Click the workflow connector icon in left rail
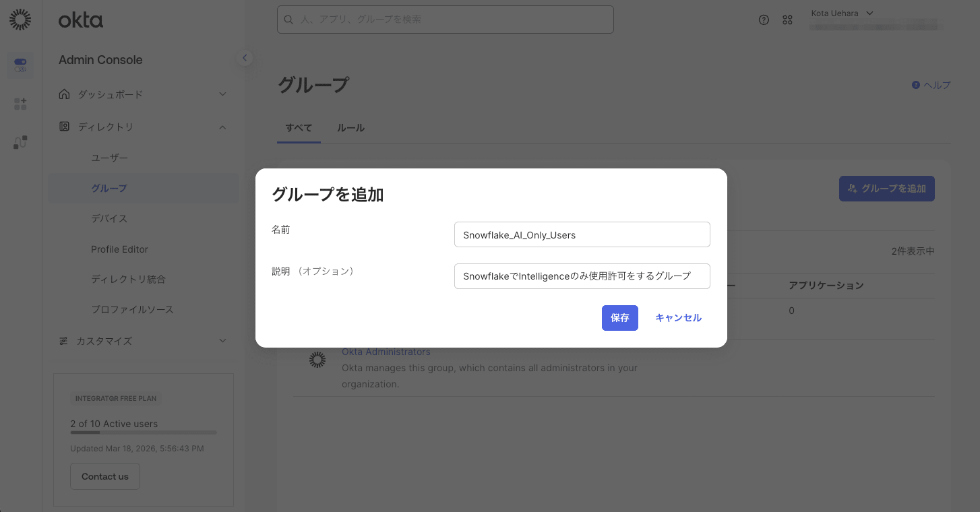This screenshot has width=980, height=512. 20,142
